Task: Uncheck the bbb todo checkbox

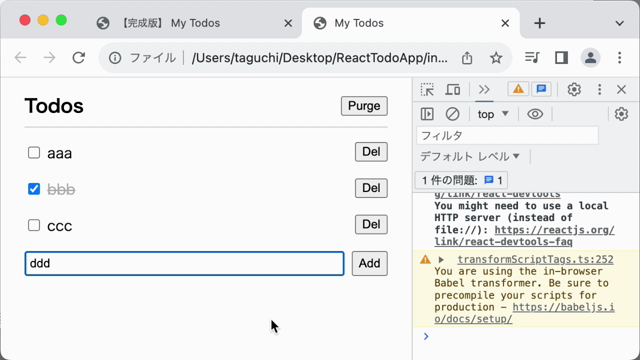Action: 34,189
